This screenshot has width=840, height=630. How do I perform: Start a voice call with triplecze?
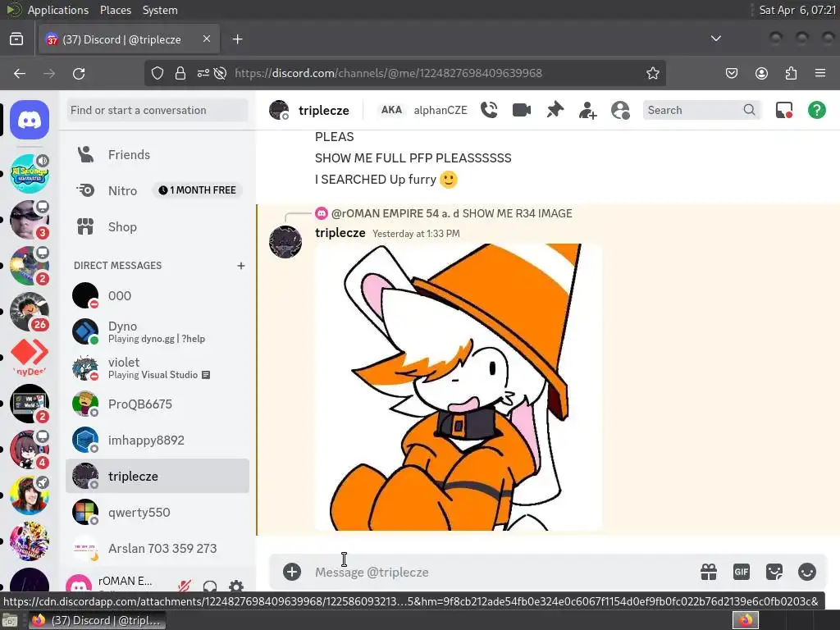tap(489, 111)
